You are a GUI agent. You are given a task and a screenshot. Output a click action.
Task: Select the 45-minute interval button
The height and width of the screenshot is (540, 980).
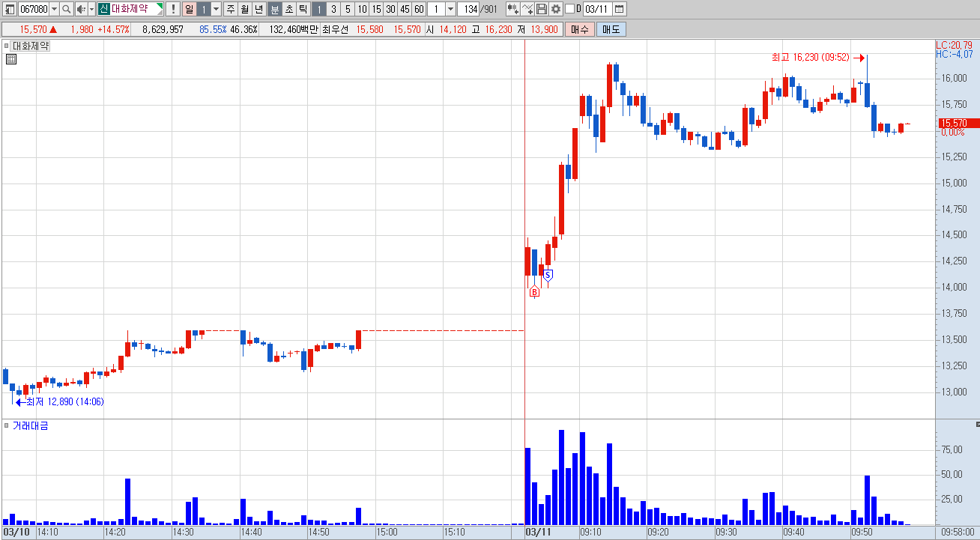(x=405, y=9)
